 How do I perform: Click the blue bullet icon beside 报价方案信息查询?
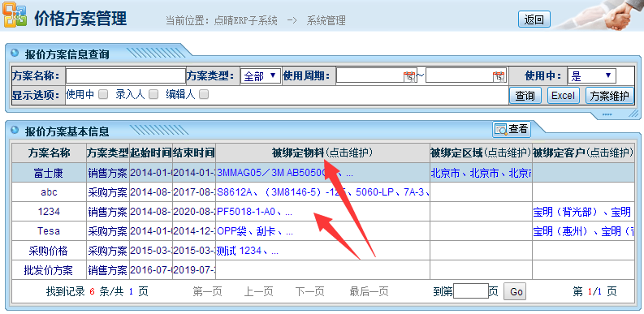coord(15,53)
